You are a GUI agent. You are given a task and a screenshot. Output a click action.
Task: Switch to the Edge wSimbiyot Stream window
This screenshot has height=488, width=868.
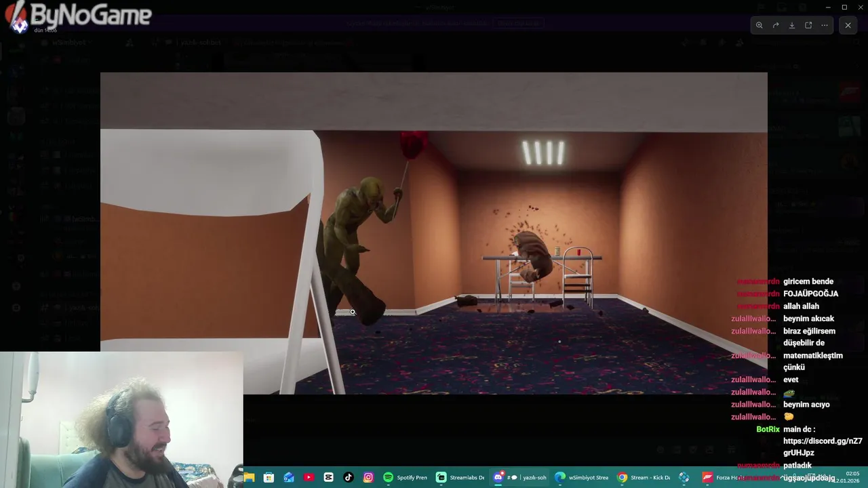581,477
